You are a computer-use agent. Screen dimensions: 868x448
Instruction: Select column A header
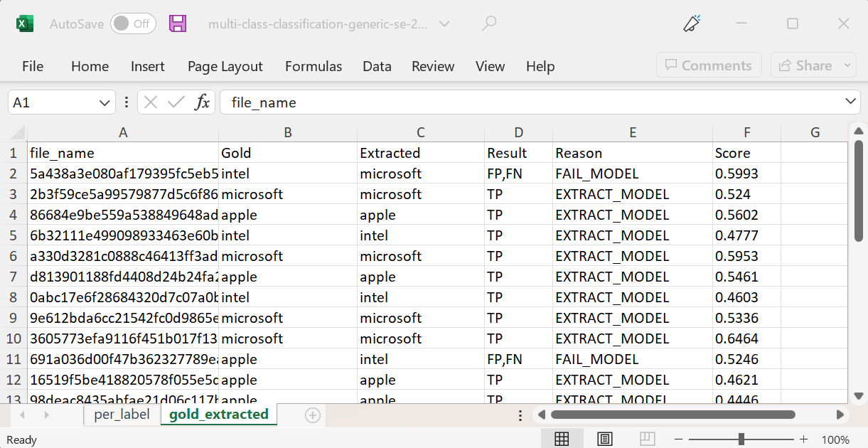122,132
